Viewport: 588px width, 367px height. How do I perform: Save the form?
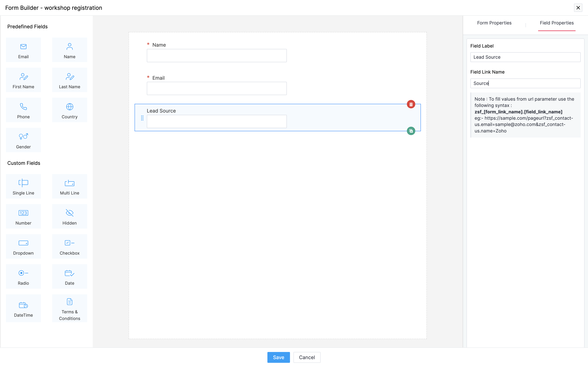point(278,357)
